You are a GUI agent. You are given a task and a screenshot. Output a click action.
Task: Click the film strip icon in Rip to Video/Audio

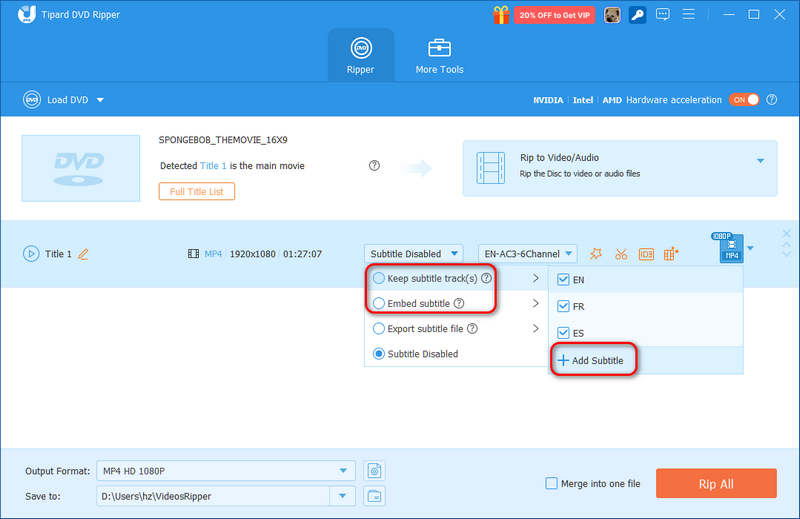pyautogui.click(x=490, y=167)
